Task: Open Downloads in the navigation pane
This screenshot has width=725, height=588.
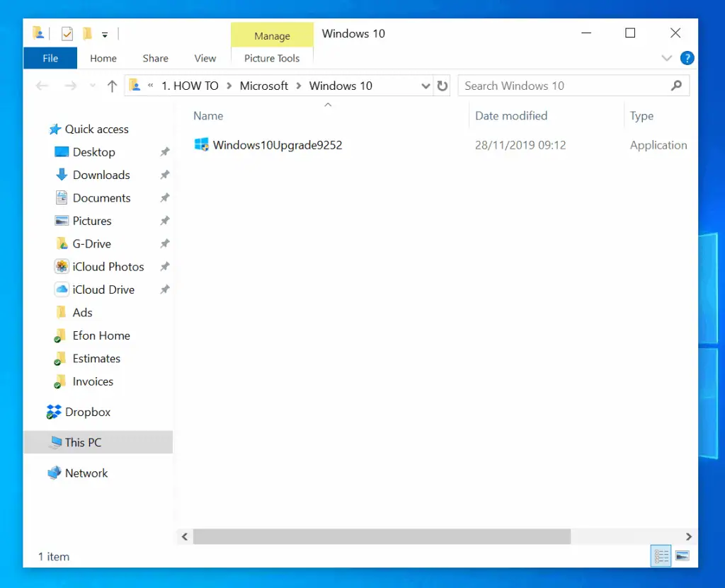Action: [101, 175]
